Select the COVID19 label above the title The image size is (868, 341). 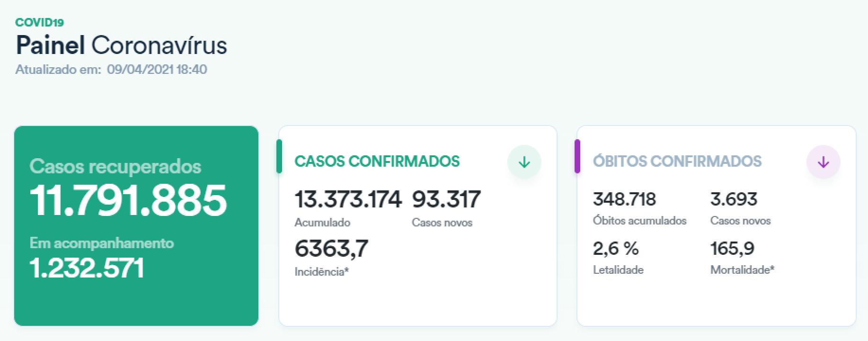click(x=40, y=22)
